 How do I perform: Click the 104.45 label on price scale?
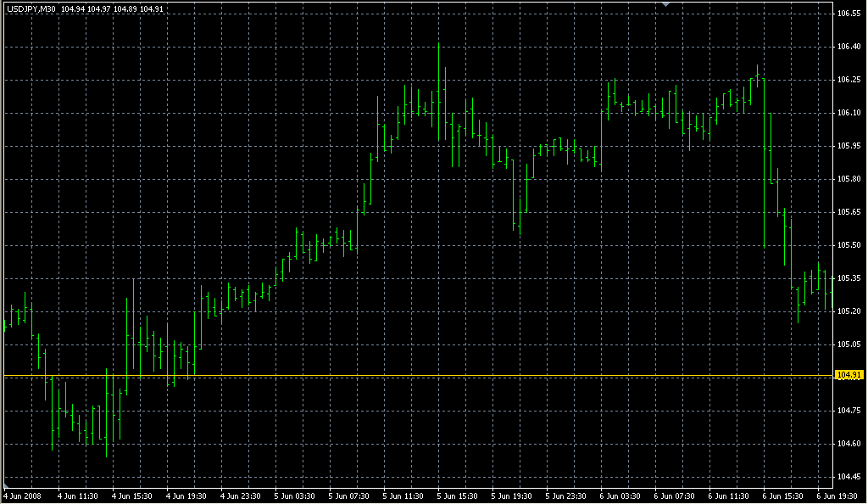click(x=849, y=477)
